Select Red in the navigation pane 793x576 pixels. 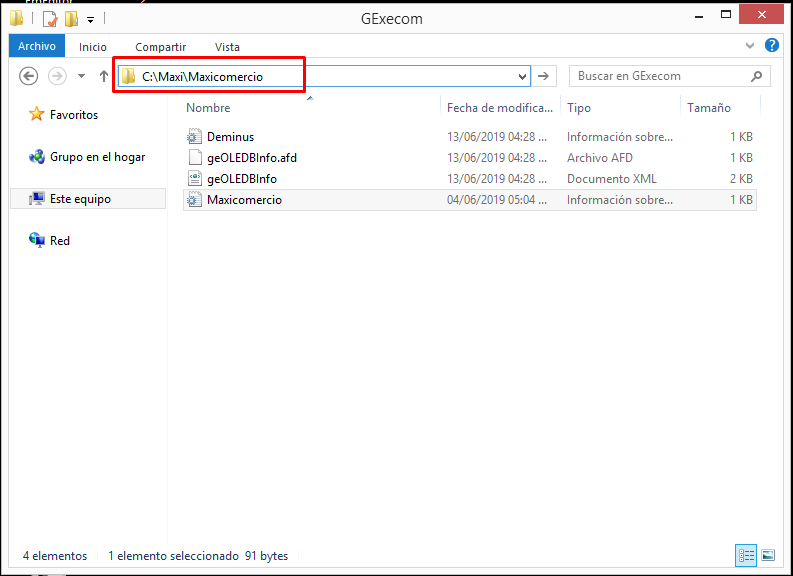pos(60,241)
